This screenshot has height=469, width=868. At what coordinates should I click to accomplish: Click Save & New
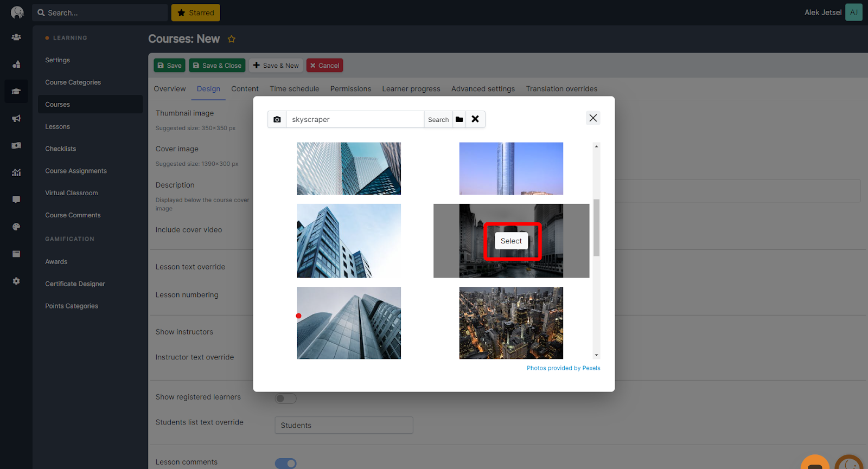tap(276, 66)
